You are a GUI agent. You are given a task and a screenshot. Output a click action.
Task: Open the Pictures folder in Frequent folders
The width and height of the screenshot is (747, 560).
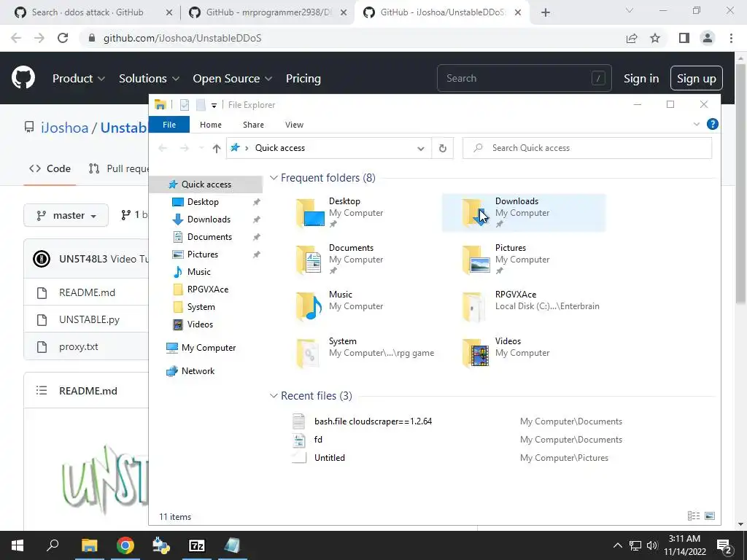coord(524,259)
